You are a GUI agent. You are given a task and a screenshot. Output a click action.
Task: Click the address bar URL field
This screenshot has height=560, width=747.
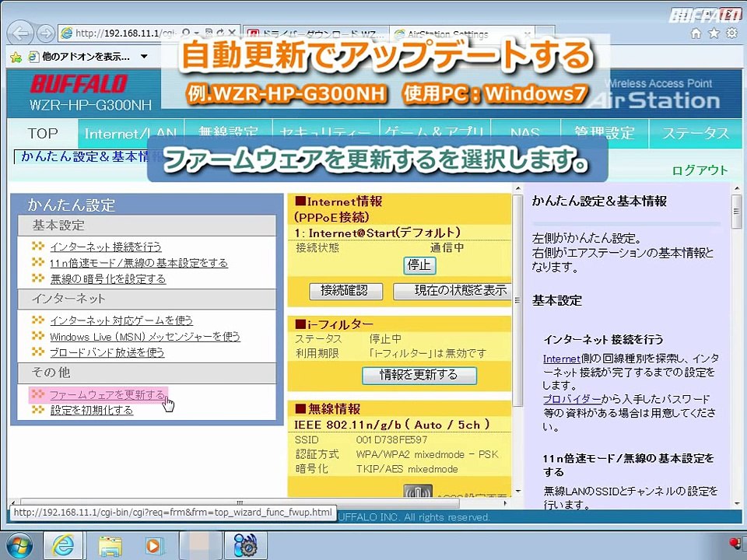coord(125,33)
